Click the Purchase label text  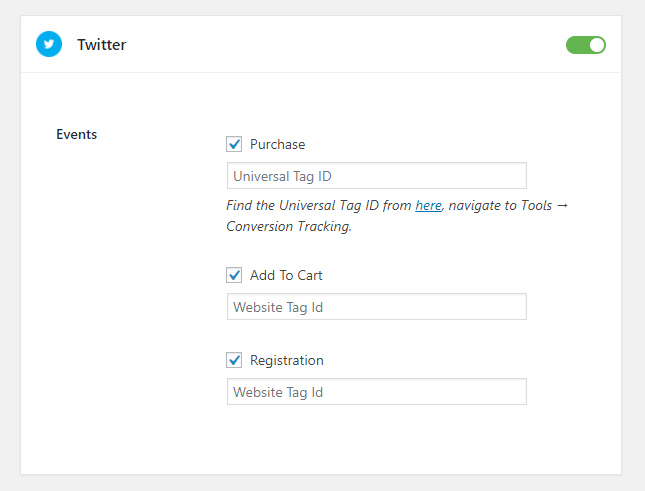[278, 144]
